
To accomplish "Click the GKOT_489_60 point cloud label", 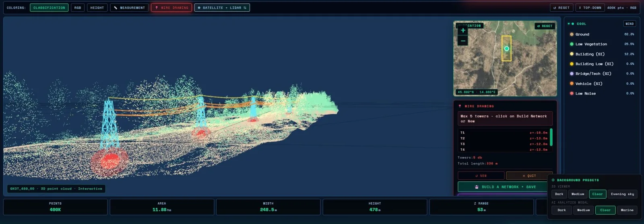I will pos(56,189).
